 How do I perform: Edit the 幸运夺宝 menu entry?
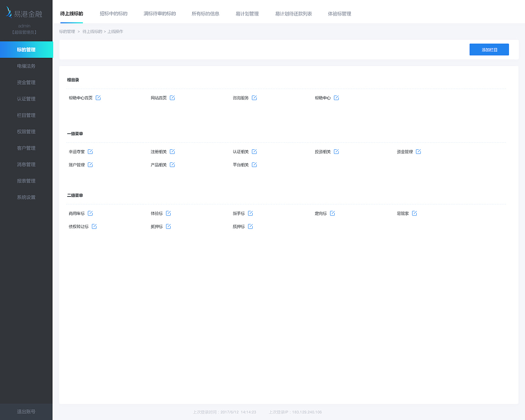click(90, 152)
